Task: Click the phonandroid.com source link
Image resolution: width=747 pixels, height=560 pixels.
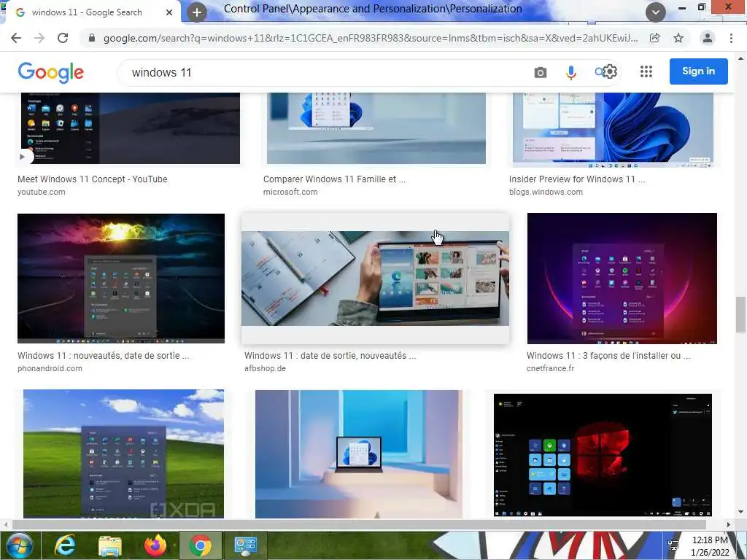Action: click(x=50, y=368)
